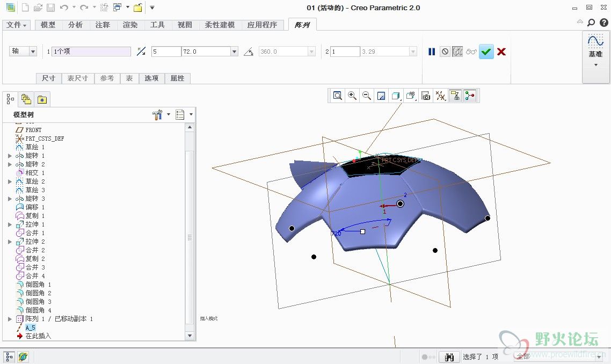Save the model with the floppy disk icon
This screenshot has width=611, height=364.
click(x=50, y=8)
